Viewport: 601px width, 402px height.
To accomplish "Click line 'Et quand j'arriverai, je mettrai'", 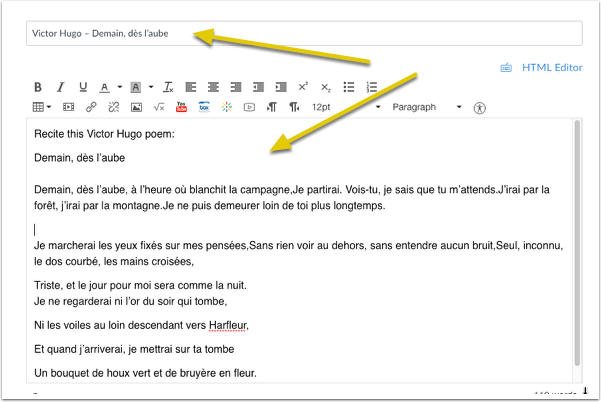I will tap(134, 349).
